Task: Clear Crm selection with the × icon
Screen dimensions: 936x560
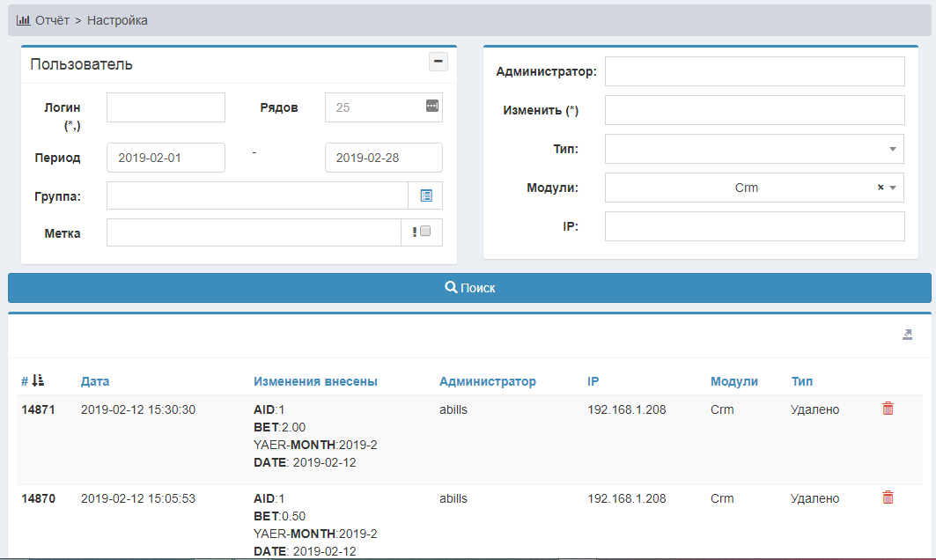Action: click(881, 188)
